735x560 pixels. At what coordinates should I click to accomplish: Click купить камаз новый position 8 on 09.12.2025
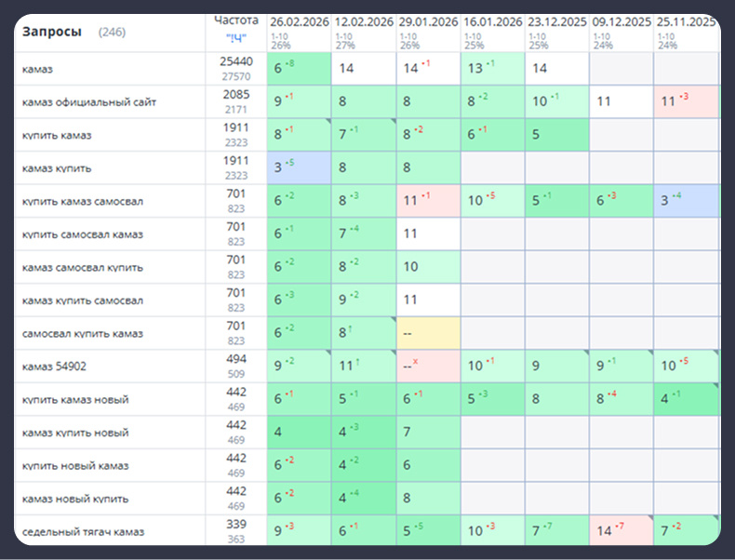click(621, 399)
